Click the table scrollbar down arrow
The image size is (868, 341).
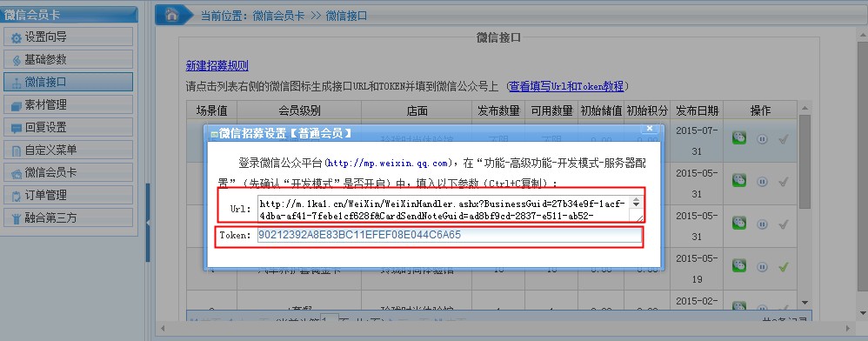point(805,302)
